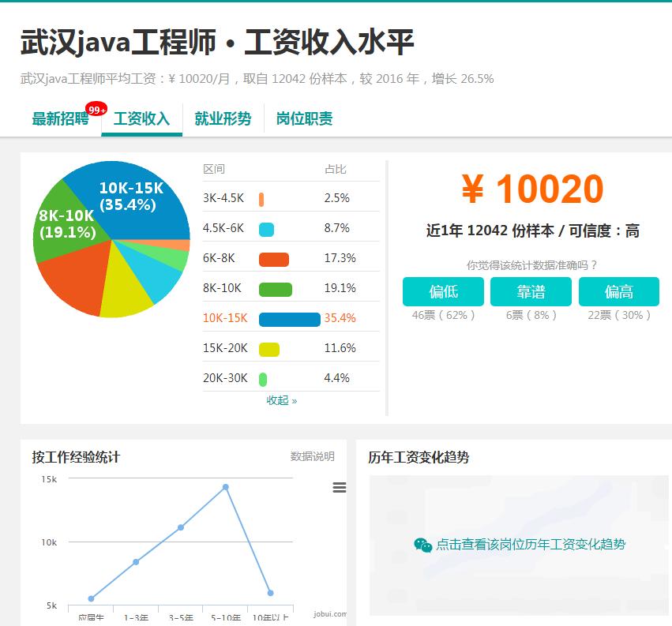Open the 数据说明 explanation link
Viewport: 672px width, 626px height.
(x=311, y=456)
